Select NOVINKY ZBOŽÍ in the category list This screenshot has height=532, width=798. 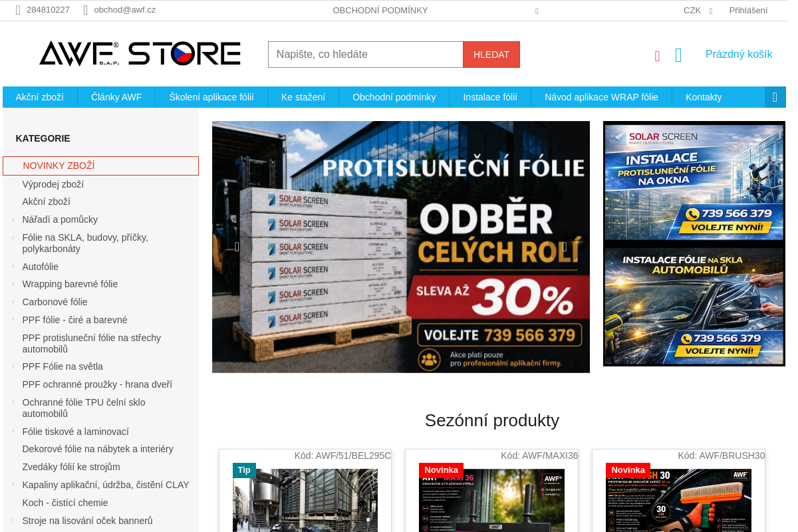pos(100,166)
